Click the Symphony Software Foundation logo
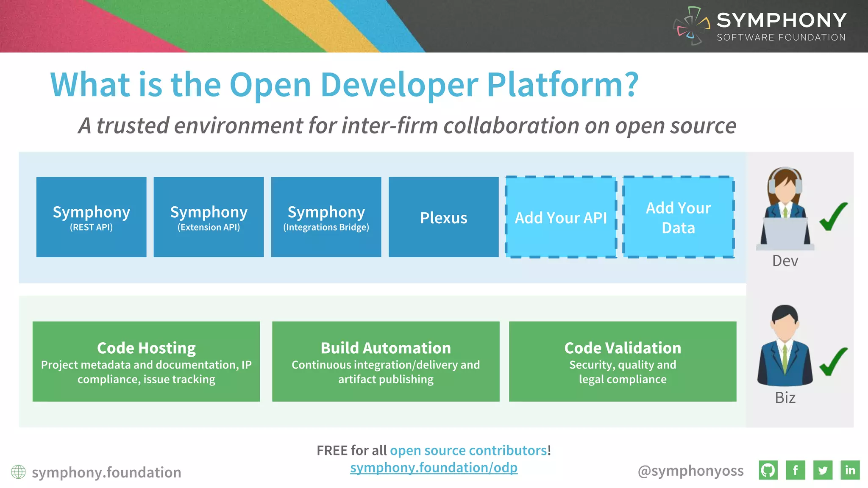This screenshot has width=868, height=488. [760, 26]
